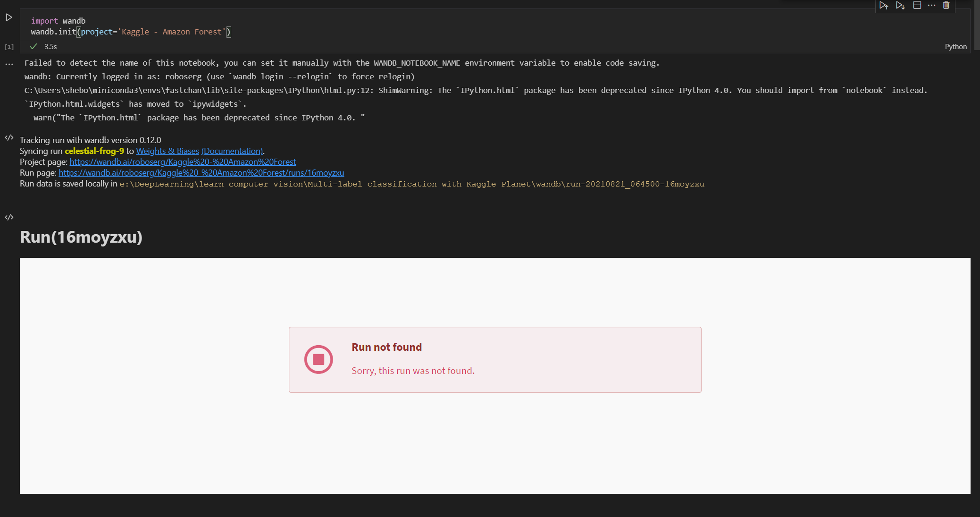980x517 pixels.
Task: Execute all cells above
Action: point(884,6)
